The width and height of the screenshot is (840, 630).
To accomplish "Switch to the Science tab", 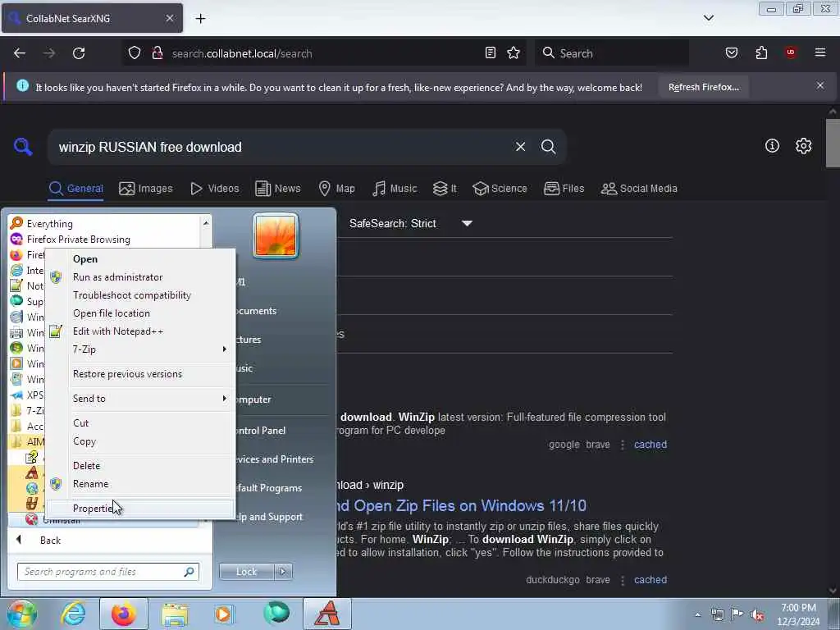I will click(x=500, y=189).
